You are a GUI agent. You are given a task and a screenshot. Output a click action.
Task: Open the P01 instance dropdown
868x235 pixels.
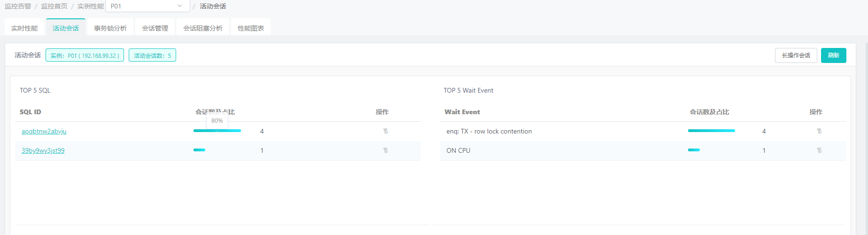click(x=147, y=6)
